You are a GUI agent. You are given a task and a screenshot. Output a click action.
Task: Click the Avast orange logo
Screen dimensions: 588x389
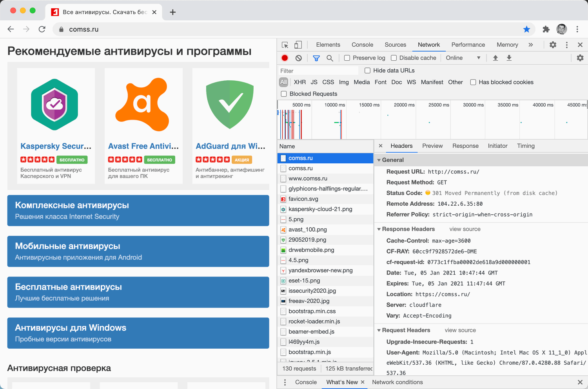tap(142, 104)
